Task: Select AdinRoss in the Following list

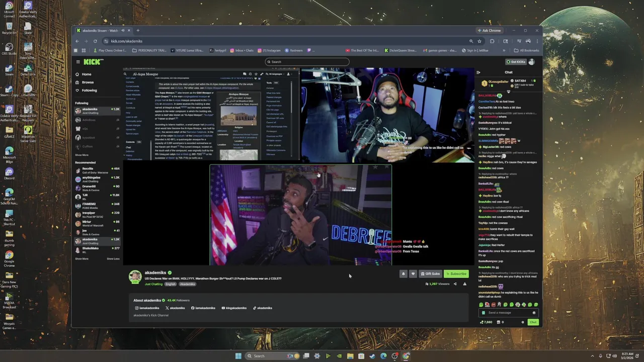Action: click(97, 120)
